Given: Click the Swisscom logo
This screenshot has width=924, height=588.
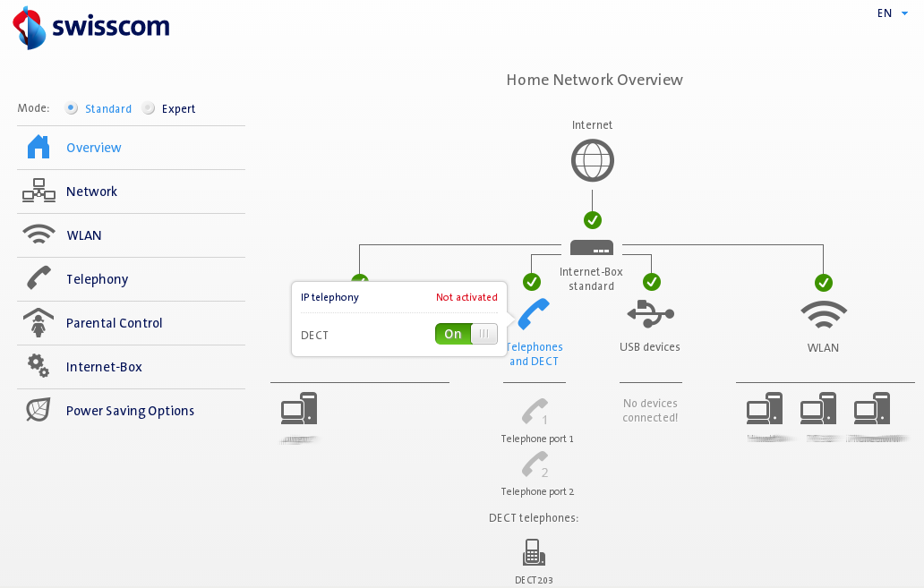Looking at the screenshot, I should (90, 27).
